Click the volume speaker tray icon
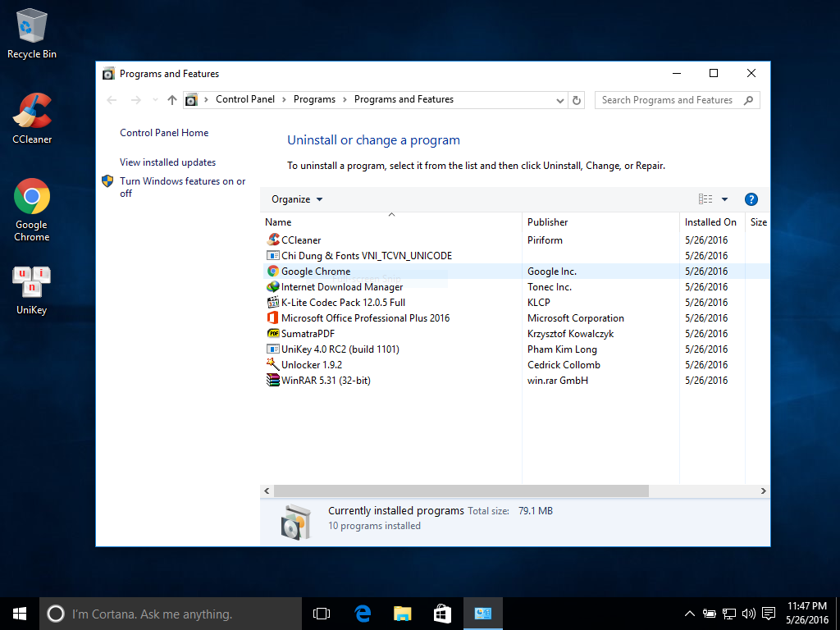Image resolution: width=840 pixels, height=630 pixels. (748, 614)
